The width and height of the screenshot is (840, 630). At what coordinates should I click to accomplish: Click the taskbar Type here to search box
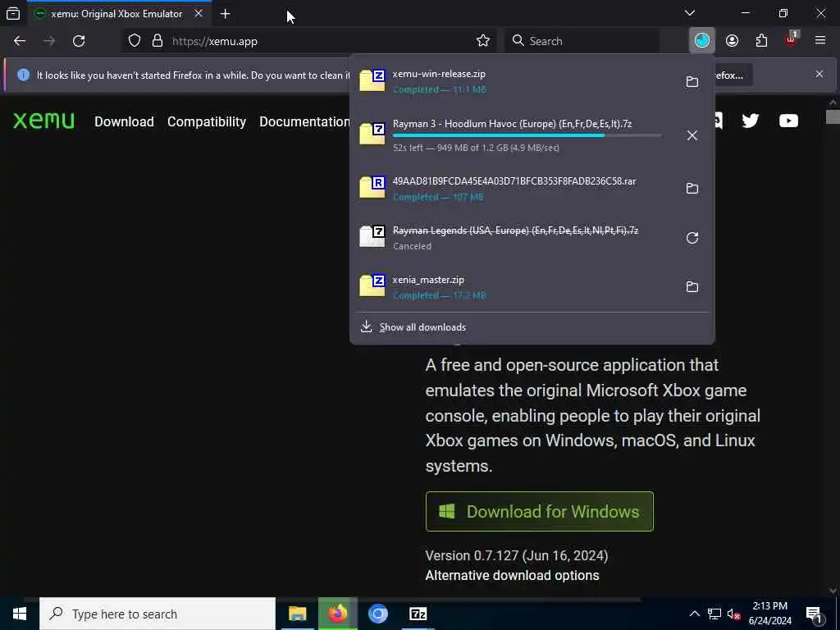[x=157, y=614]
